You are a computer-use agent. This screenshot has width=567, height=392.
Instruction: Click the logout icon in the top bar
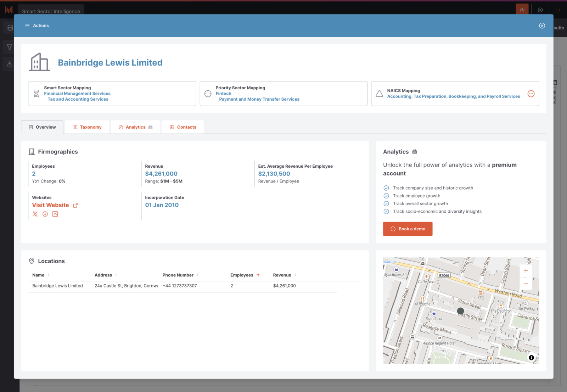click(x=558, y=10)
